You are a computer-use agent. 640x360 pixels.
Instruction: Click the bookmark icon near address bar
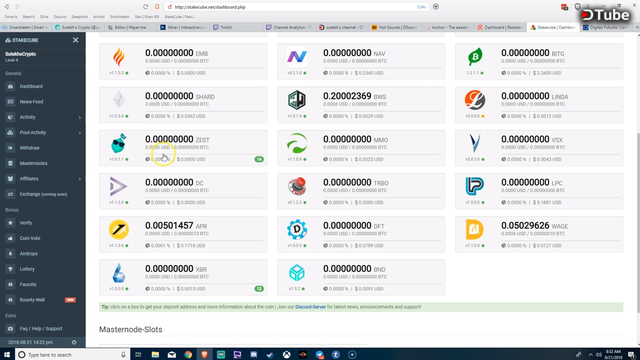pos(157,7)
